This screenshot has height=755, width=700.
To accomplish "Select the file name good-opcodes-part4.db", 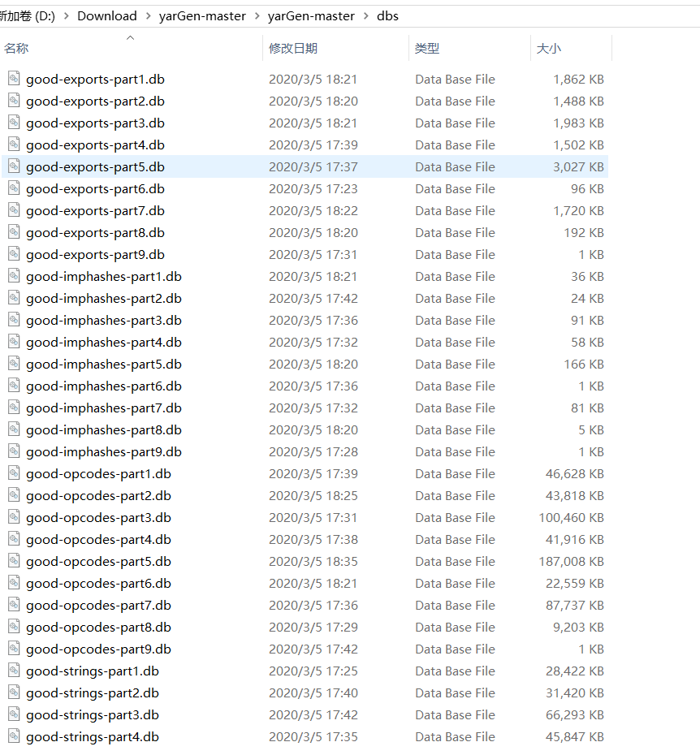I will [x=99, y=540].
